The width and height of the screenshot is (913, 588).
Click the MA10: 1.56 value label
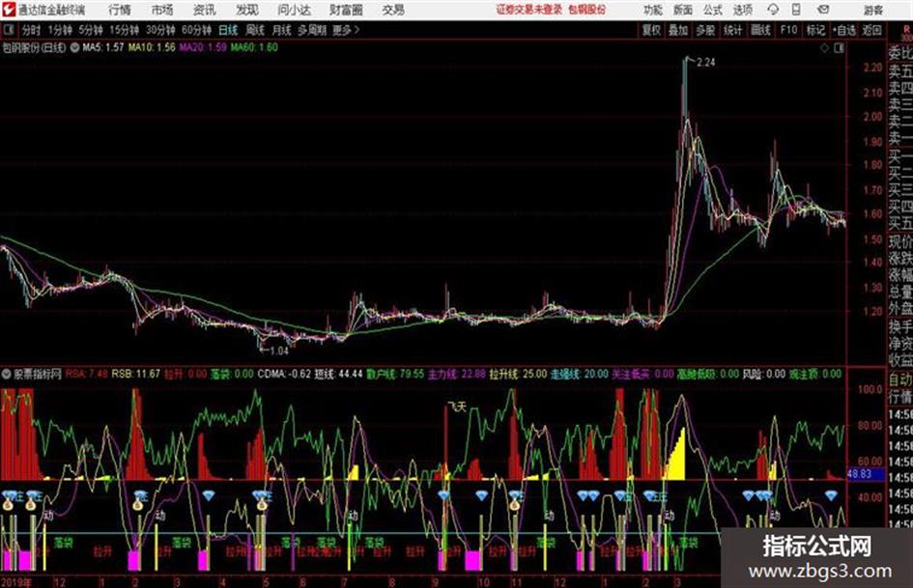(x=152, y=47)
